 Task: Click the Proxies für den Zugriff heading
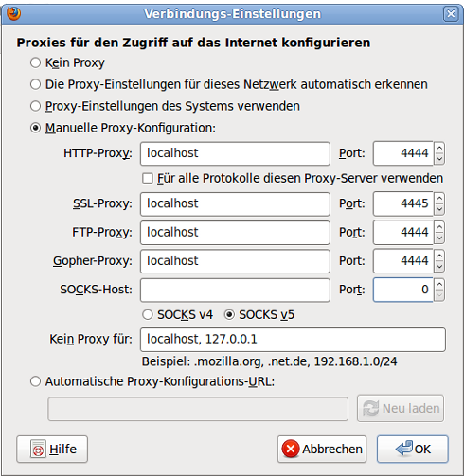pos(193,43)
